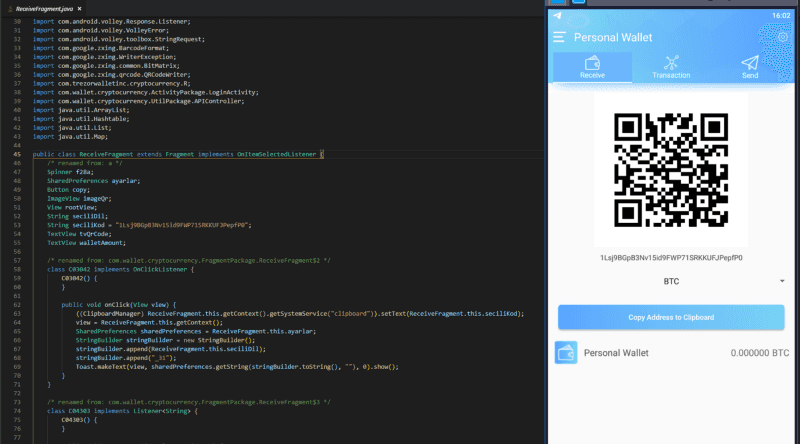
Task: Click the 'renamed from' ReceiveFragment$3 comment
Action: [x=189, y=402]
